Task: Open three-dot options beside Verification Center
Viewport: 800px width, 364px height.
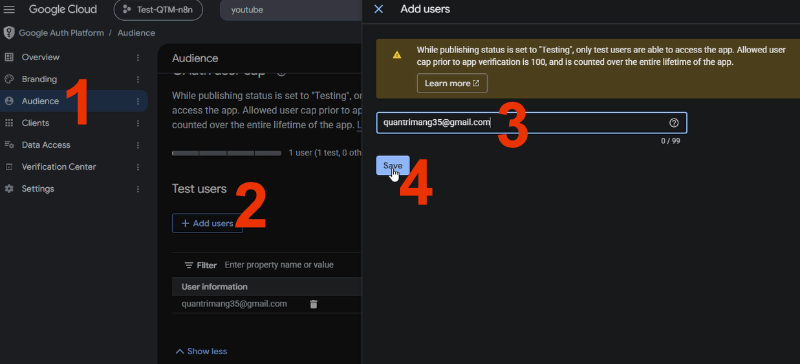Action: [x=138, y=167]
